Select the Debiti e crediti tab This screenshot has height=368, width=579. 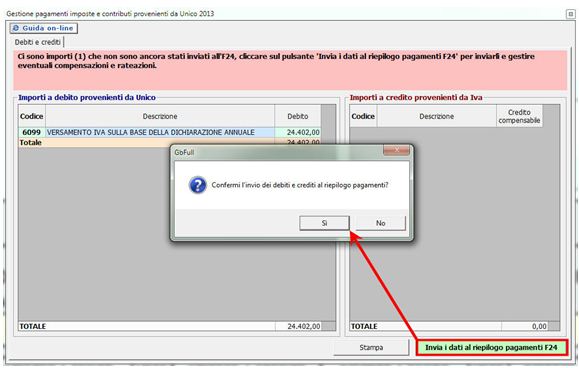[38, 42]
